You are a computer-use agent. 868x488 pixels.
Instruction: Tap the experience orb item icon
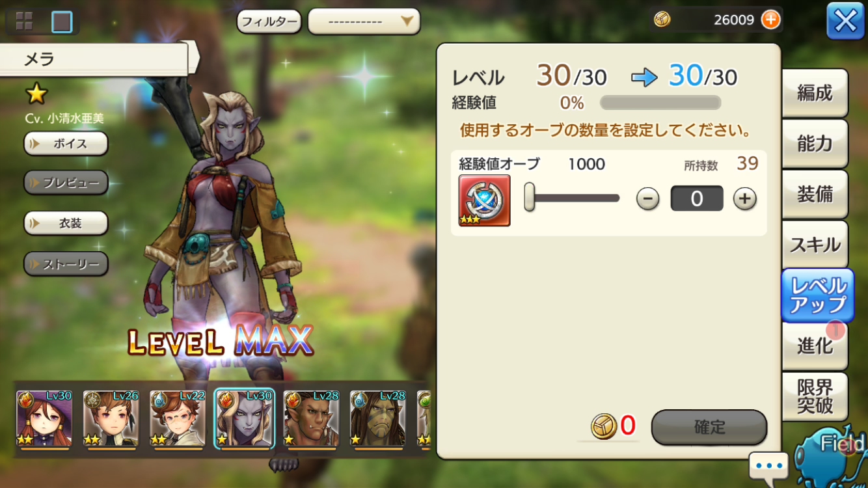tap(484, 200)
